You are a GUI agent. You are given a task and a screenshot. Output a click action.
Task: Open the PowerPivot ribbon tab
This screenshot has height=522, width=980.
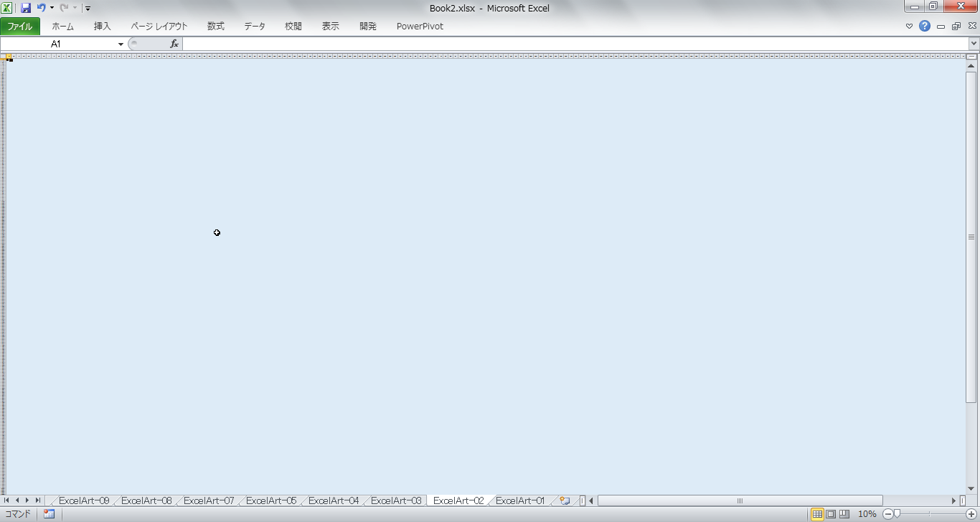[420, 27]
